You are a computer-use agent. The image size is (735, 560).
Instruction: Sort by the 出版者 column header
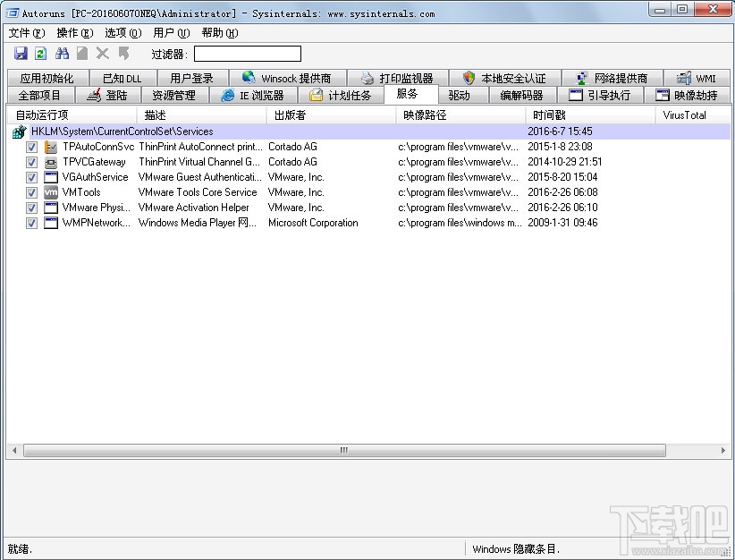click(x=331, y=115)
